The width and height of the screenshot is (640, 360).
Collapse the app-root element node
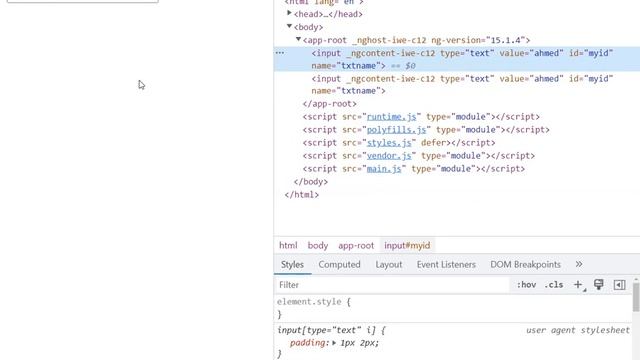pyautogui.click(x=298, y=40)
